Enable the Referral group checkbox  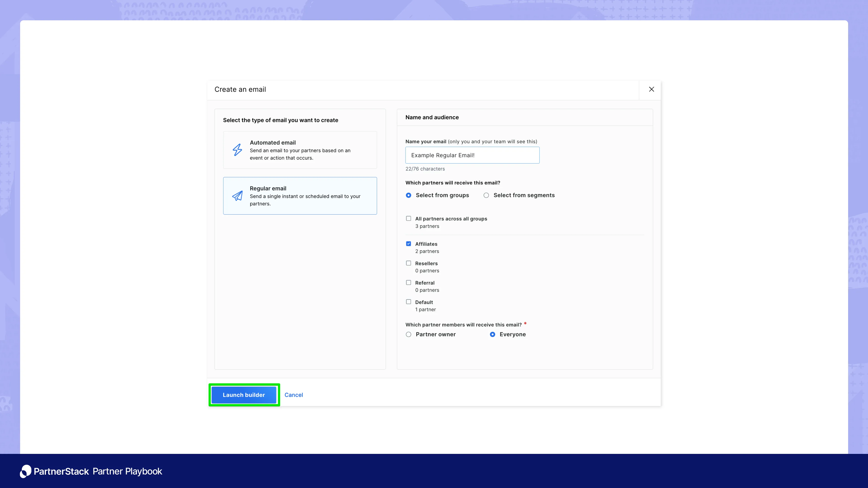408,283
